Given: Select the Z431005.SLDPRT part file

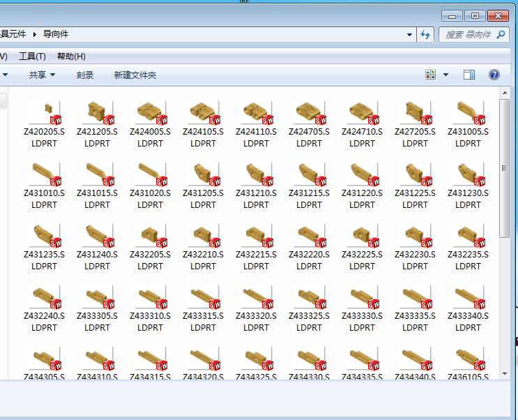Looking at the screenshot, I should pos(468,124).
